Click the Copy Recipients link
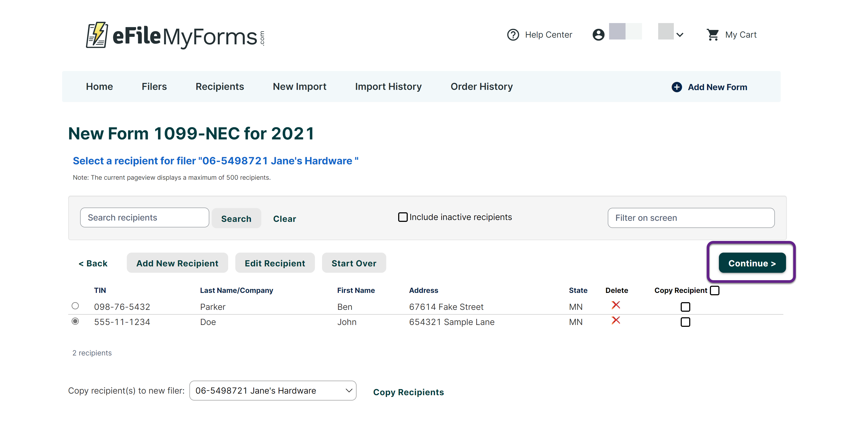 coord(408,392)
